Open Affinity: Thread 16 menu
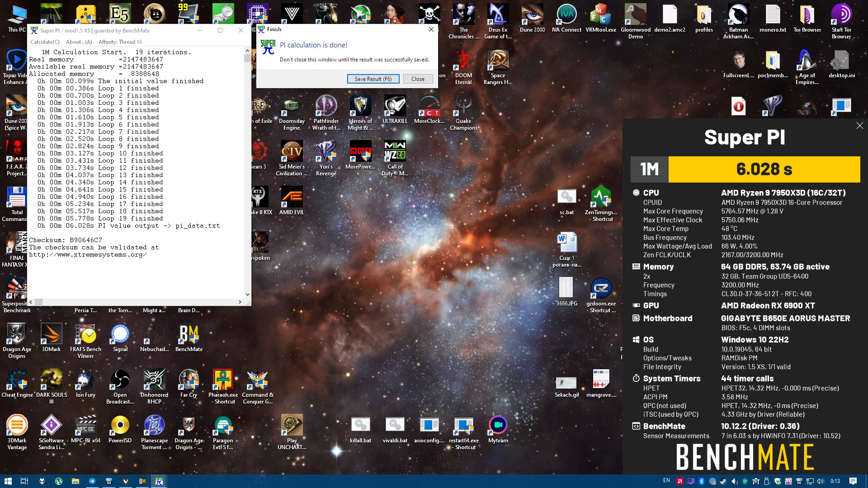The image size is (868, 488). tap(120, 42)
